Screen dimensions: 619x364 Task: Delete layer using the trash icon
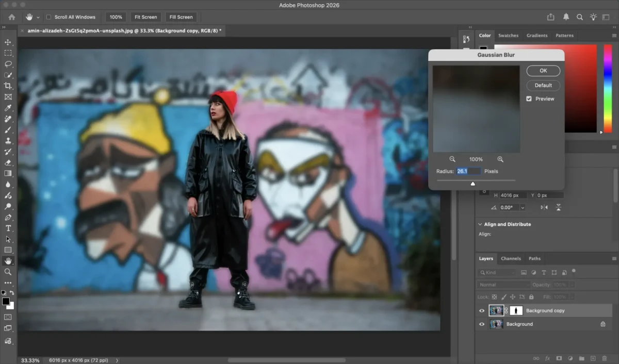point(605,358)
